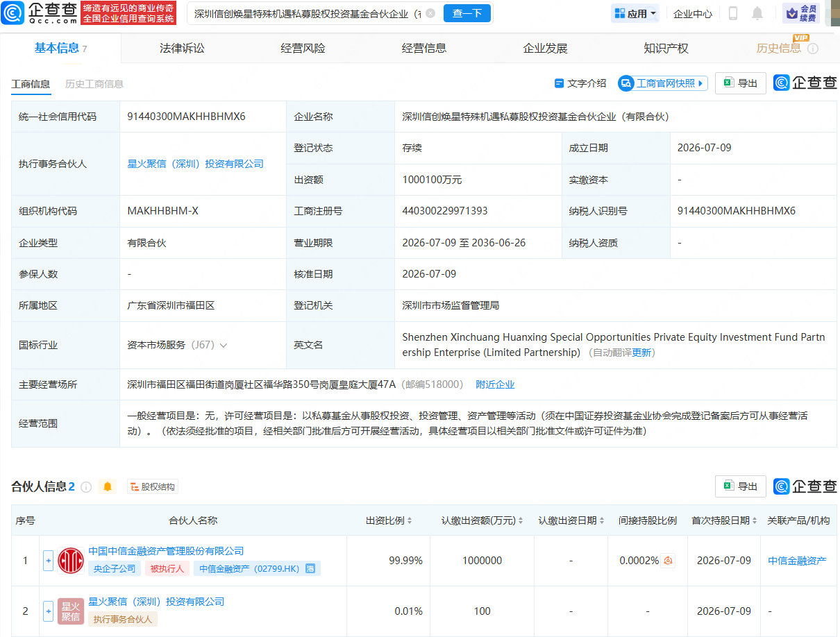Focus the company name search field

point(308,13)
